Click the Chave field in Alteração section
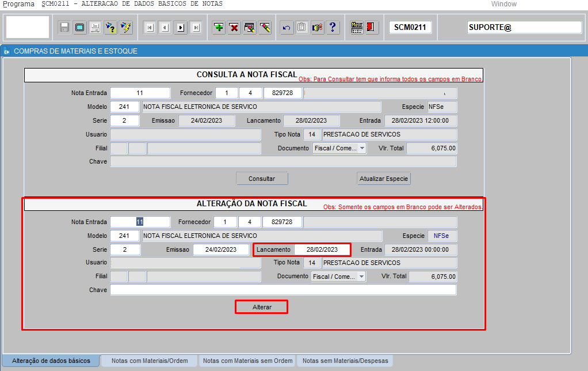588x371 pixels. [283, 290]
